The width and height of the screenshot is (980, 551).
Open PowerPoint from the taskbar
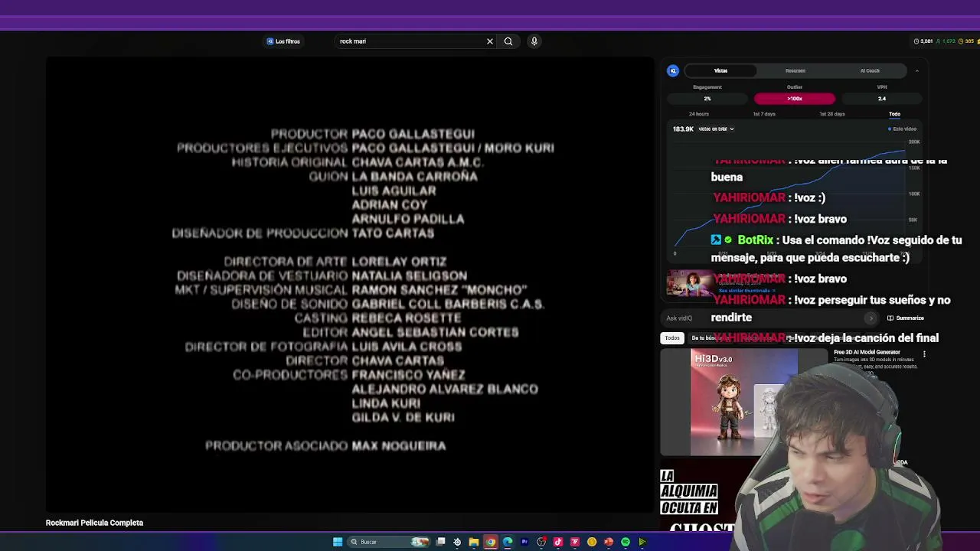[x=609, y=542]
